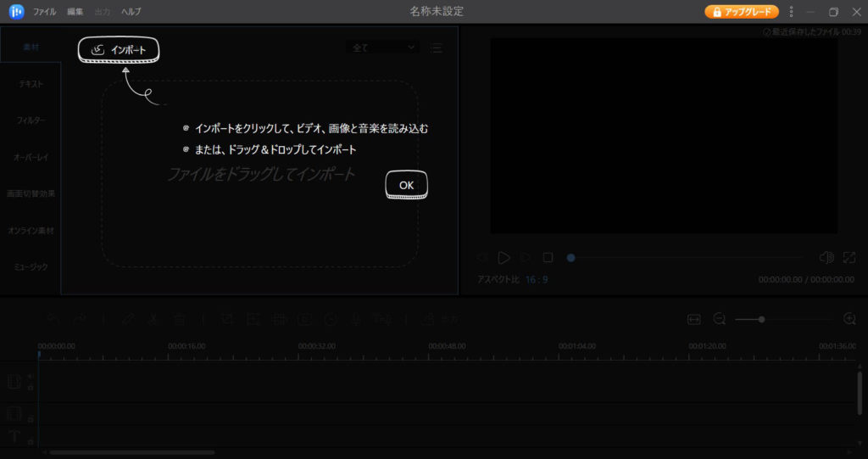Screen dimensions: 868x459
Task: Open the 16:9 aspect ratio setting
Action: [x=537, y=279]
